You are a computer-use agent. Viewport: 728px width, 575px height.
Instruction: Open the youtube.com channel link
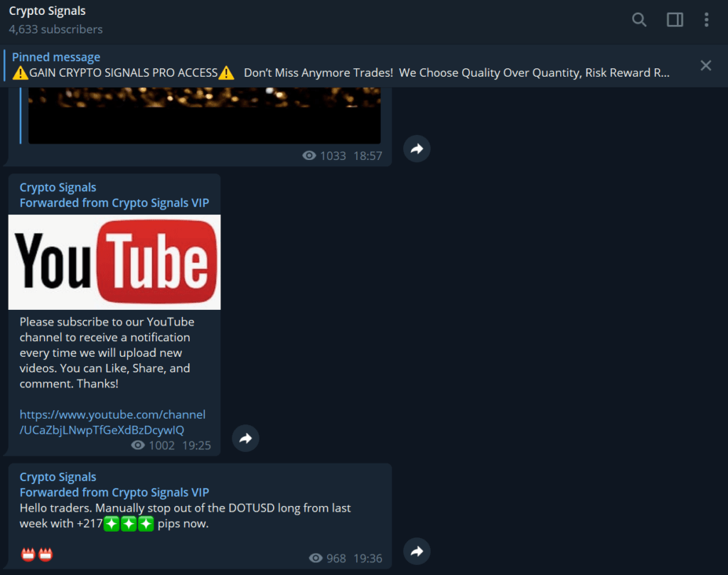[x=112, y=422]
